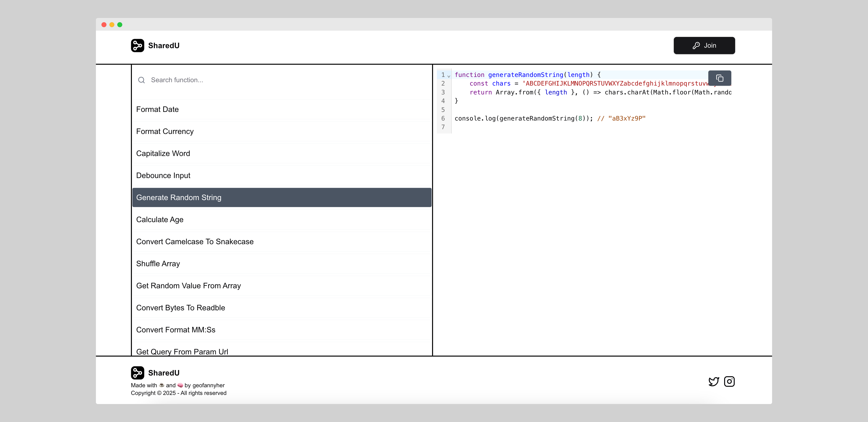Open Calculate Age function
This screenshot has height=422, width=868.
(x=160, y=220)
